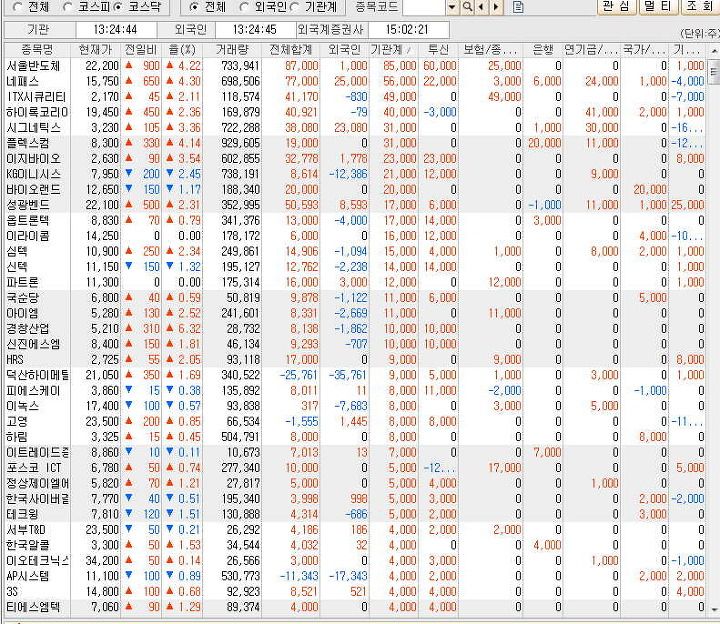Image resolution: width=720 pixels, height=624 pixels.
Task: Select the 시그네틱스 stock name
Action: (x=33, y=128)
